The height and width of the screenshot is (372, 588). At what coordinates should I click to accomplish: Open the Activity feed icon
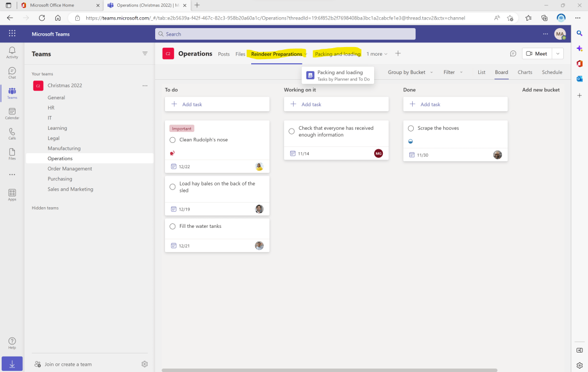(12, 52)
